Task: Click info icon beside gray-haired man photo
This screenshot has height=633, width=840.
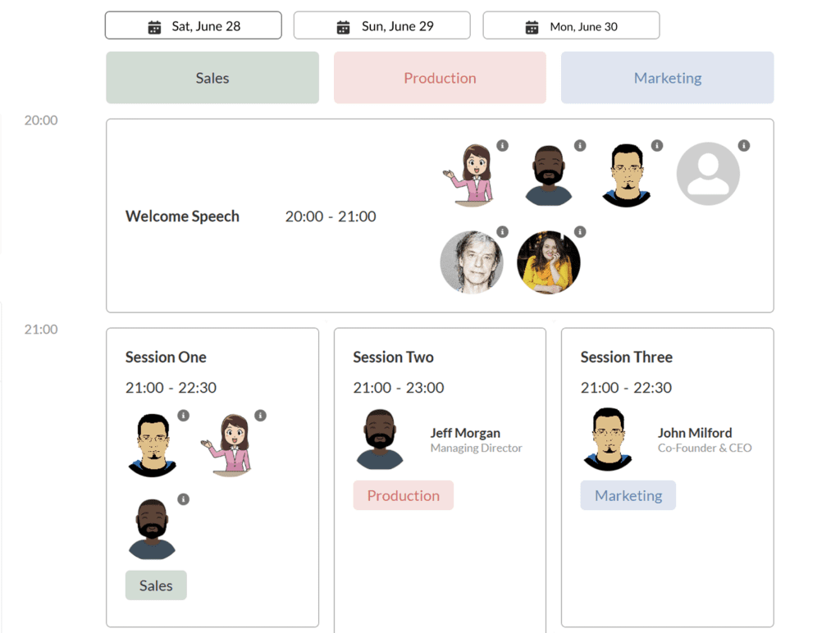Action: pyautogui.click(x=503, y=232)
